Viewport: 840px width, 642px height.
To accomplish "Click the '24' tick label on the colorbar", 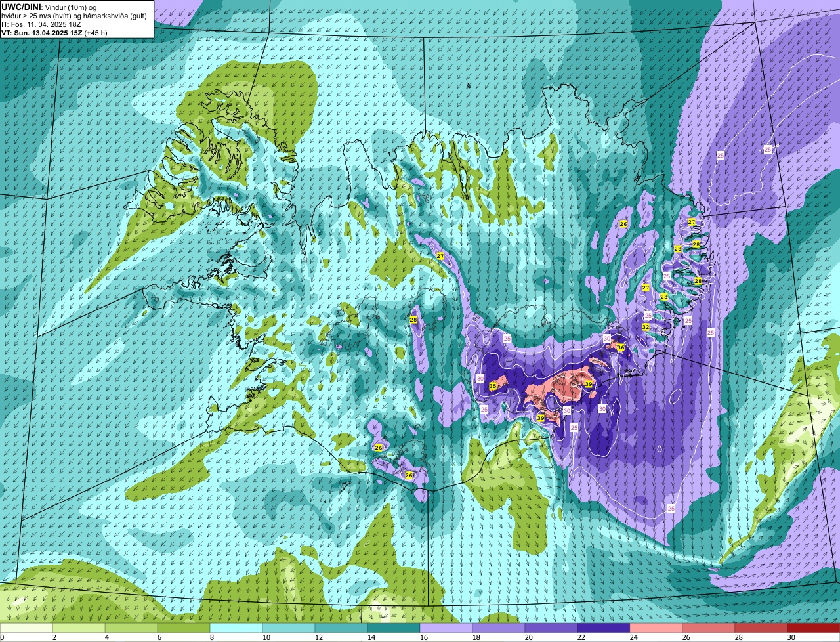I will 634,637.
